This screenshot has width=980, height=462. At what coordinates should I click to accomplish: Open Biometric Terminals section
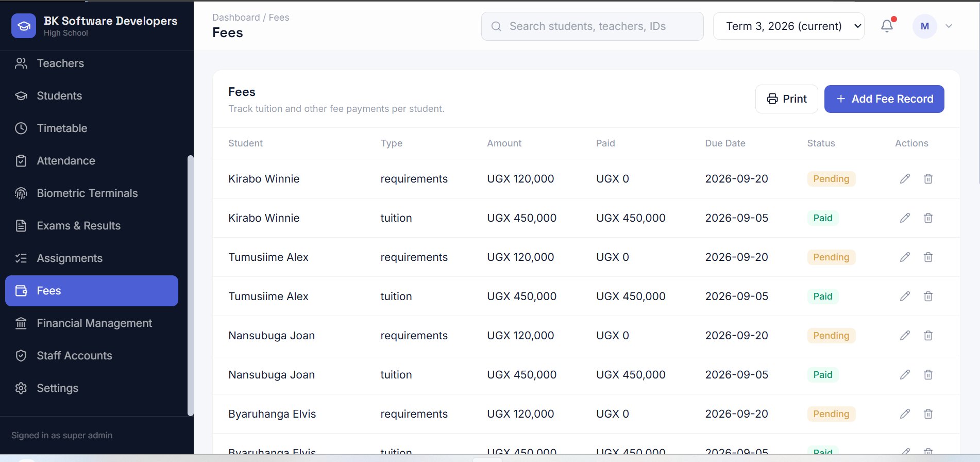tap(92, 193)
